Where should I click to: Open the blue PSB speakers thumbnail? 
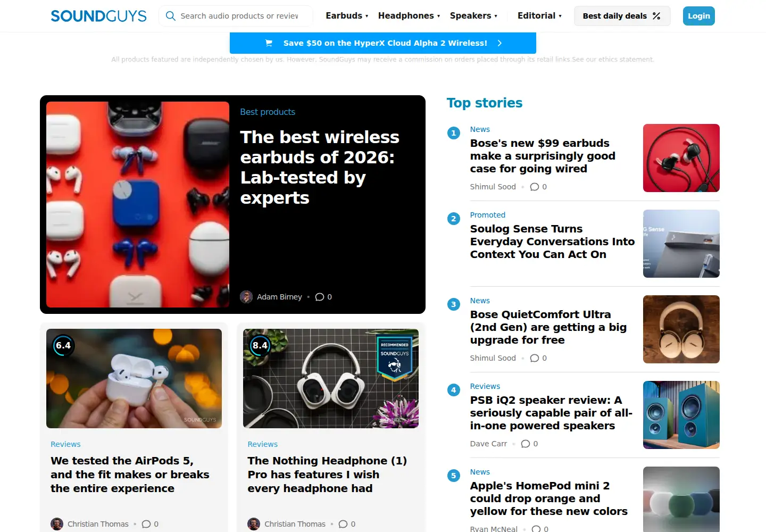pos(681,415)
